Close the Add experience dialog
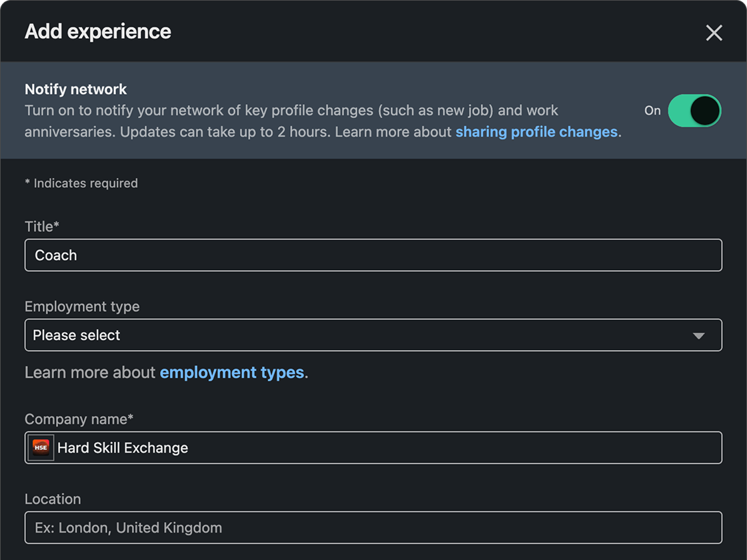The image size is (747, 560). (x=714, y=33)
